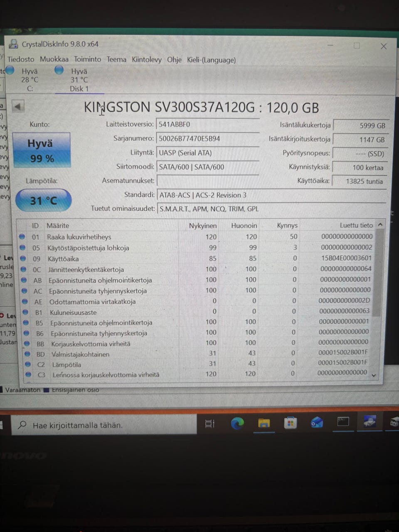
Task: Click the status dot for attribute 01
Action: pos(22,237)
